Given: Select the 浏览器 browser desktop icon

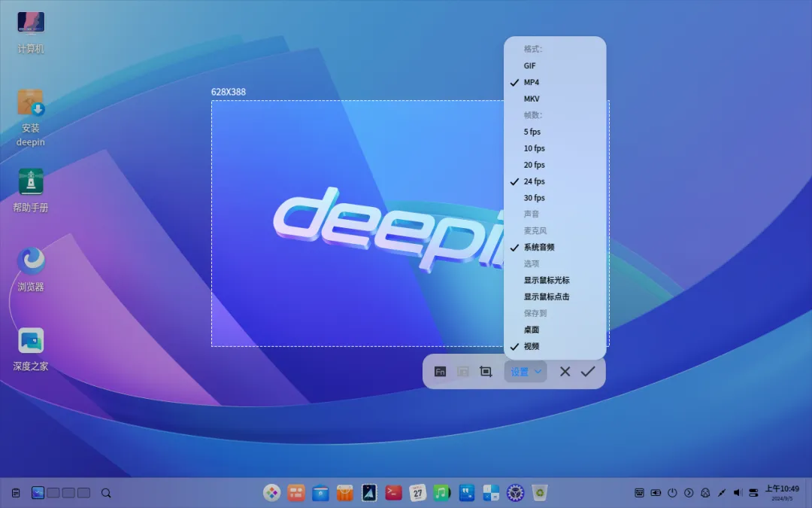Looking at the screenshot, I should click(31, 270).
